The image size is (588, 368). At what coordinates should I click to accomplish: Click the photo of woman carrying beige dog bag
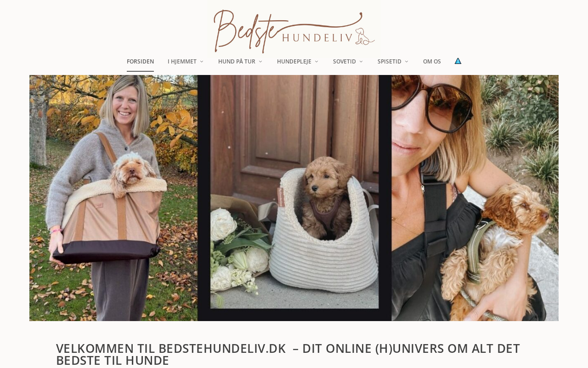113,198
